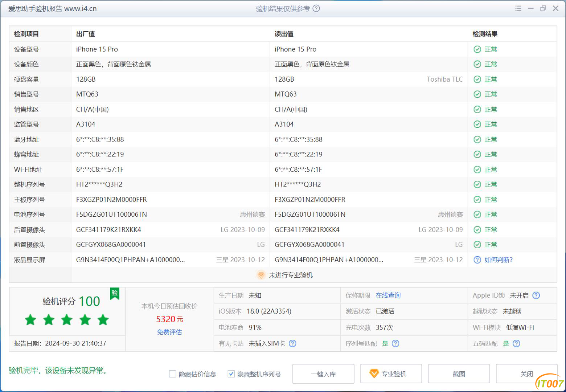Screen dimensions: 566x392
Task: Click the 检测项目 column header
Action: point(26,34)
